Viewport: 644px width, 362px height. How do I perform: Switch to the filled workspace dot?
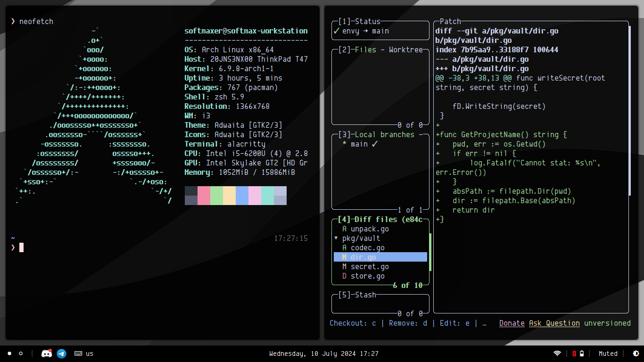coord(9,354)
